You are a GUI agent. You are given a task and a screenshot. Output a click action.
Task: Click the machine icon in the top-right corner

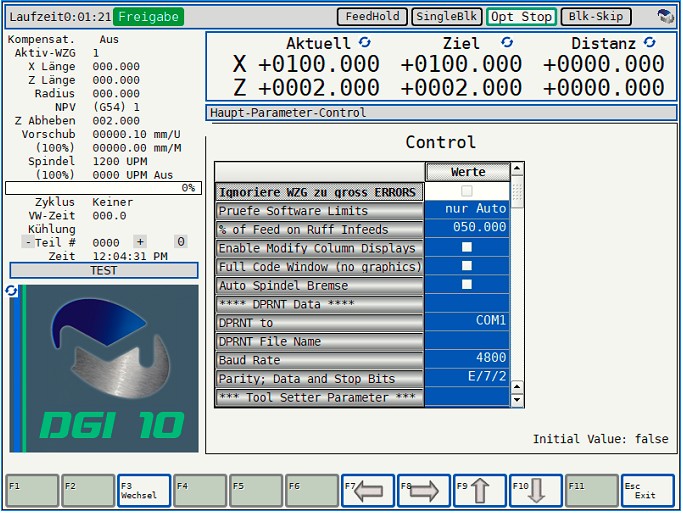click(665, 17)
